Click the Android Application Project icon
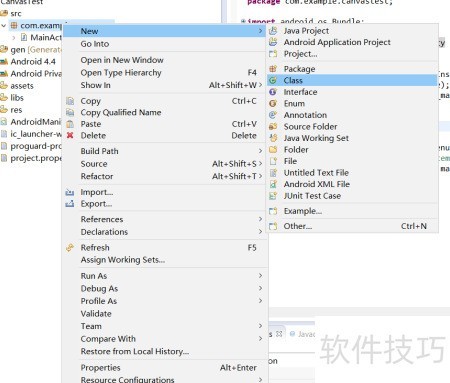Image resolution: width=450 pixels, height=383 pixels. [x=273, y=42]
